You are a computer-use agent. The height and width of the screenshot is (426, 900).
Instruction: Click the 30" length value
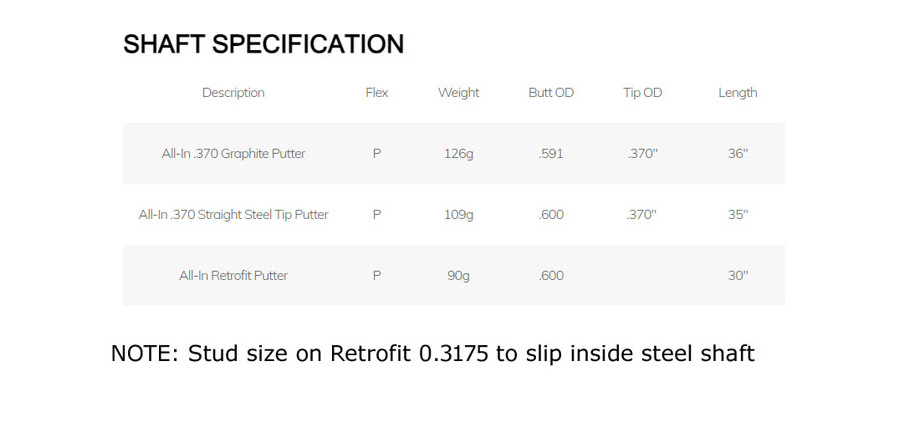tap(738, 275)
